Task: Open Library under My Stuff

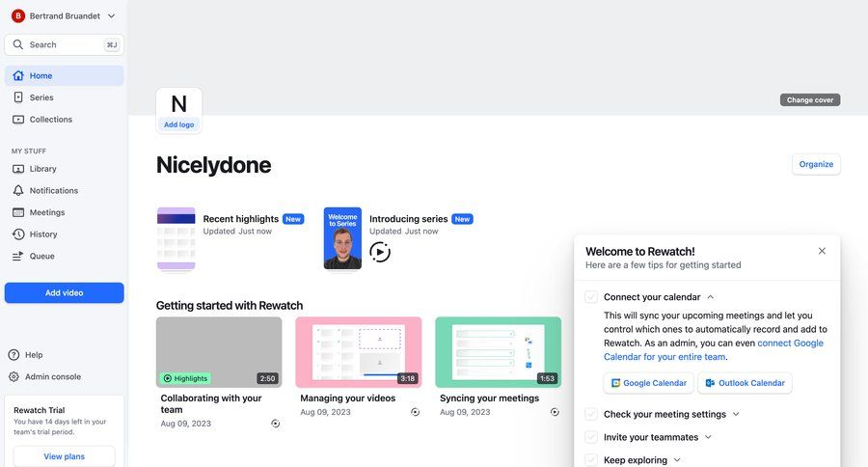Action: (x=65, y=169)
